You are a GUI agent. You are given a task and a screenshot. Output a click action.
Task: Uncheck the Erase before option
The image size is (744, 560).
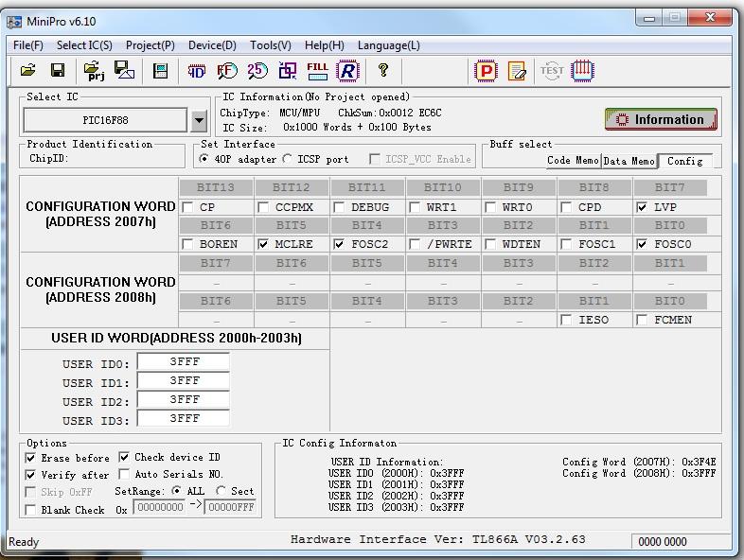pyautogui.click(x=30, y=458)
